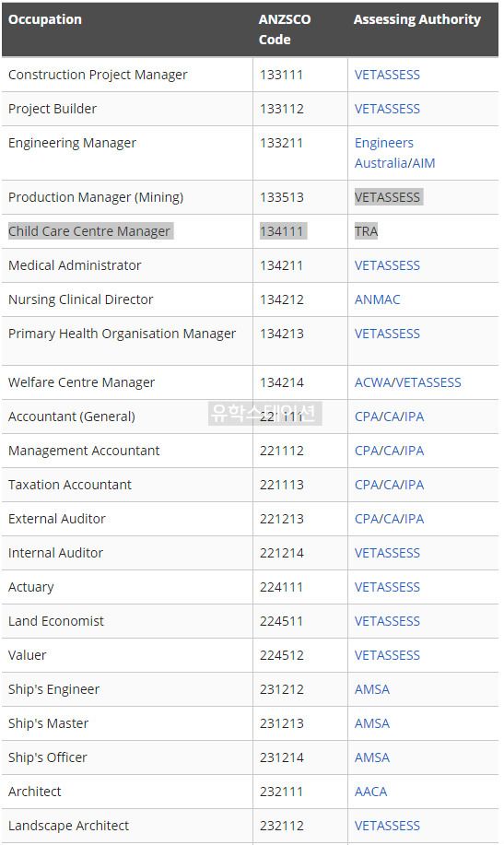Screen dimensions: 504x845
Task: Open VETASSESS link for Internal Auditor
Action: pos(387,552)
